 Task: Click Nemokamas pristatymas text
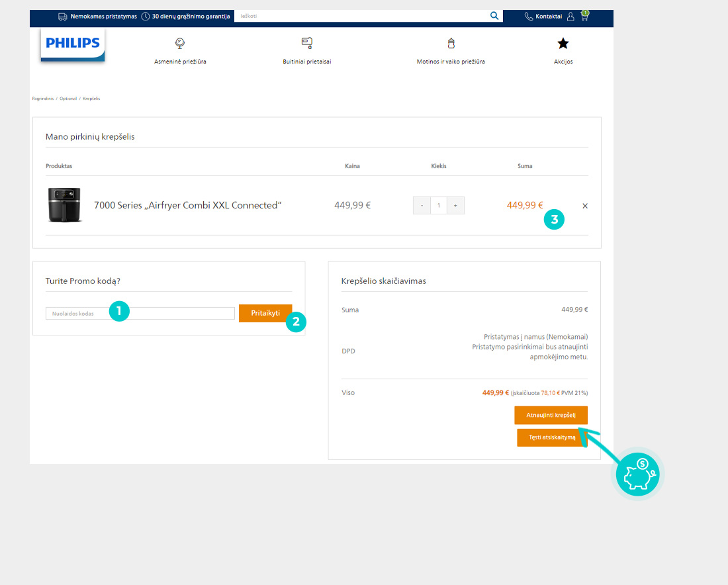click(103, 17)
